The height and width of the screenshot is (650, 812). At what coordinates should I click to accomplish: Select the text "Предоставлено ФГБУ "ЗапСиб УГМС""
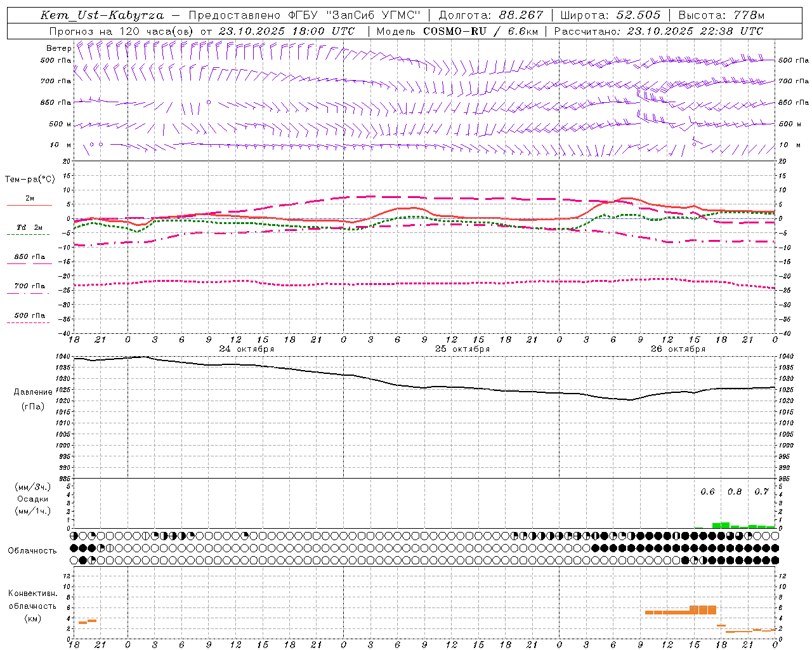(305, 15)
